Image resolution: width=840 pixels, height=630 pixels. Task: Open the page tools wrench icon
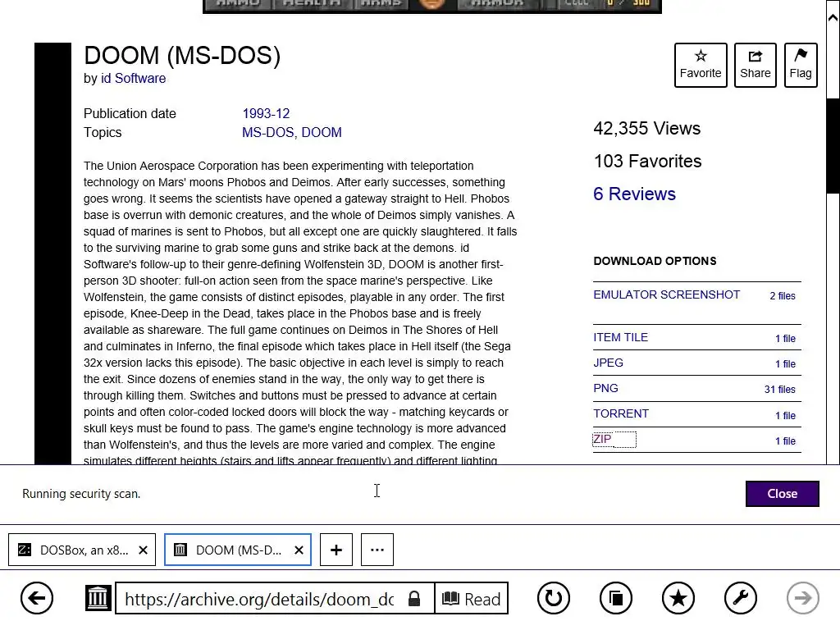pyautogui.click(x=741, y=598)
